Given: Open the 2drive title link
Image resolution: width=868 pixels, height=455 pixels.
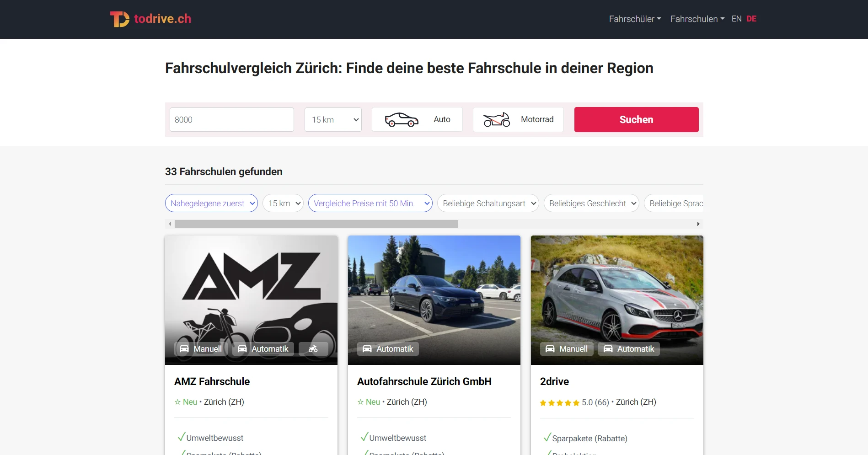Looking at the screenshot, I should 554,381.
